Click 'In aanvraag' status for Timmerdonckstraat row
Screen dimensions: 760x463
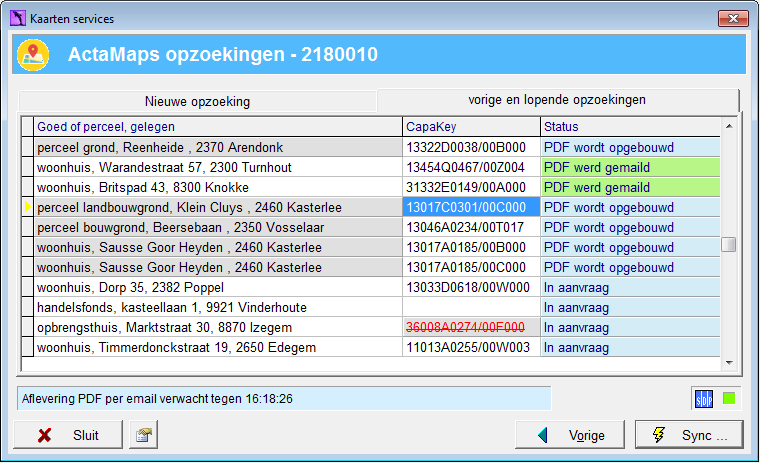631,347
